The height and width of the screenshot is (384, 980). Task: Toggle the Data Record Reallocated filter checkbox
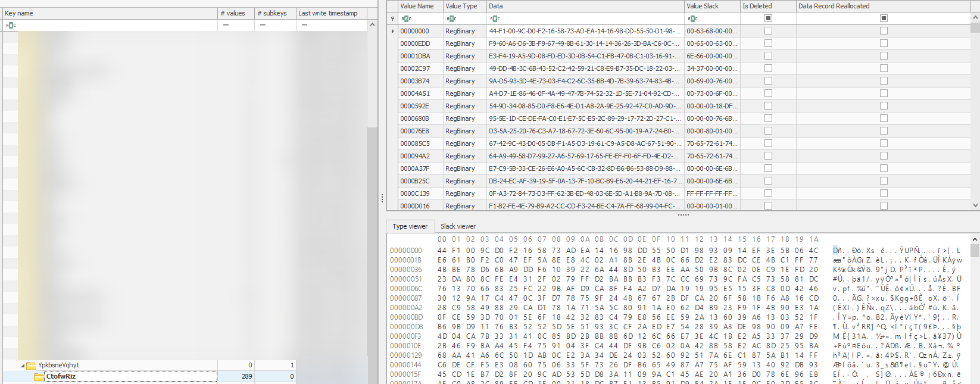[884, 18]
